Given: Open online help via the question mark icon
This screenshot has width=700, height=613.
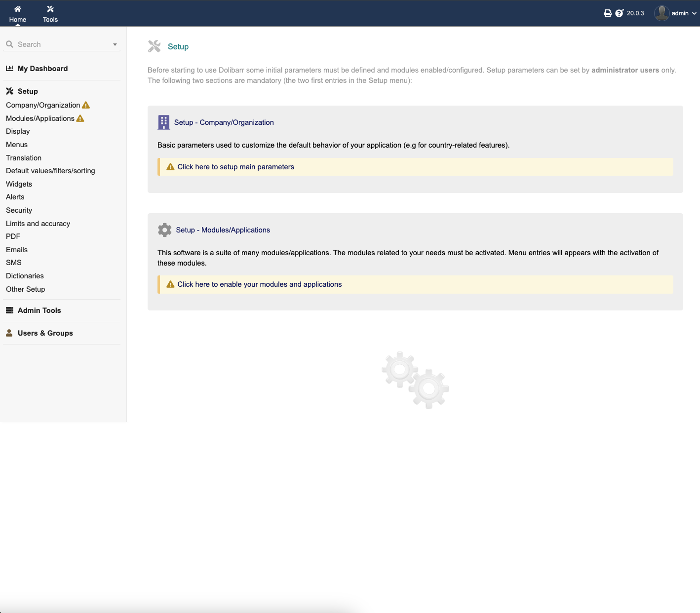Looking at the screenshot, I should pyautogui.click(x=620, y=13).
